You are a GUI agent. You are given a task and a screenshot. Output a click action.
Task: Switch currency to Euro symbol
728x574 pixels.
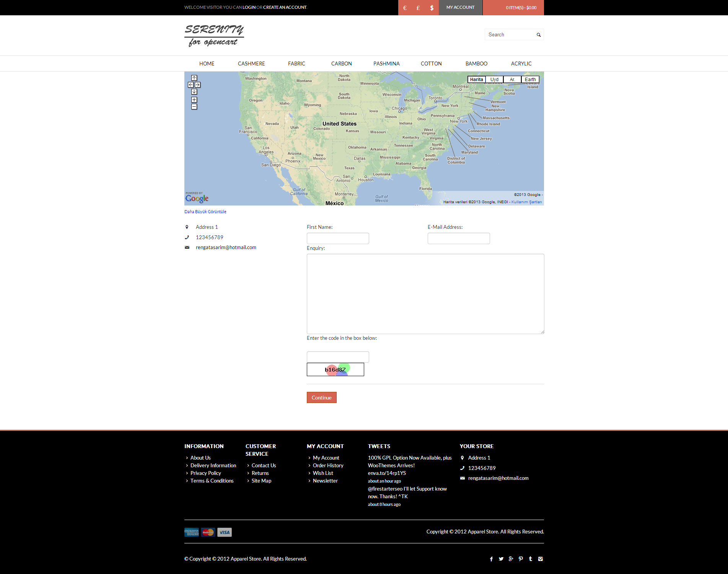coord(405,8)
